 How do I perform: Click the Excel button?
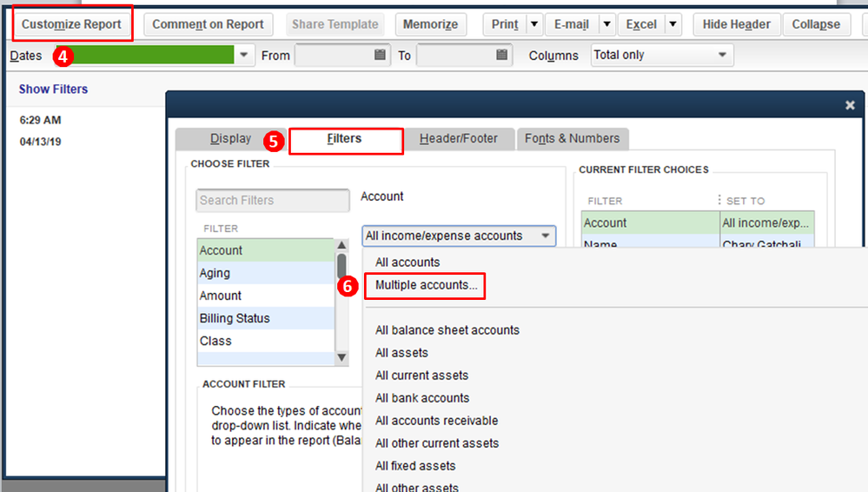[x=641, y=24]
